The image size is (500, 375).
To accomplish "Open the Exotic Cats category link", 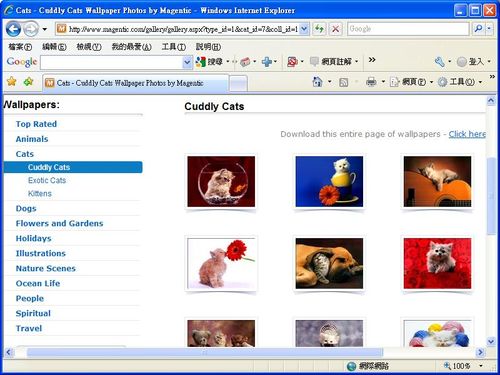I will [x=47, y=180].
